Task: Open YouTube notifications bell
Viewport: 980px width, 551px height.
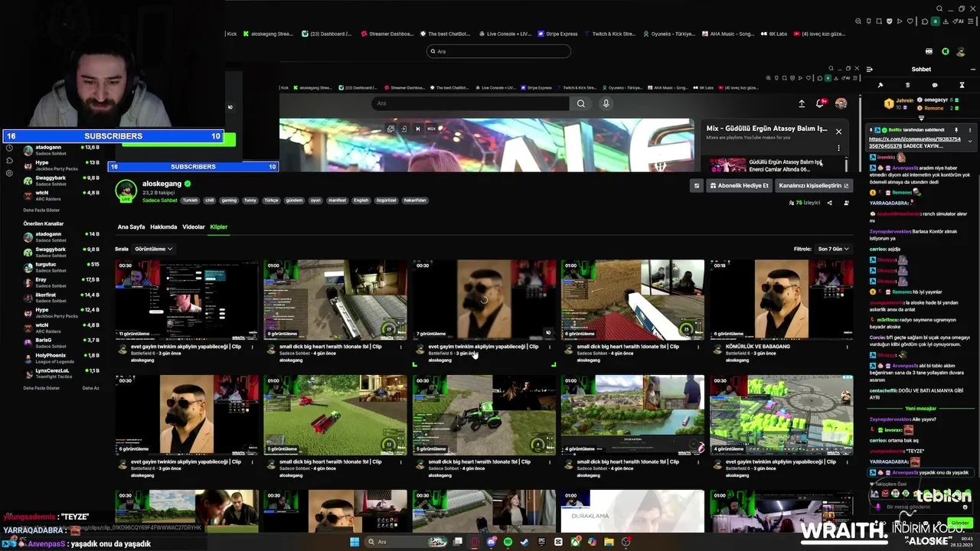Action: tap(820, 103)
